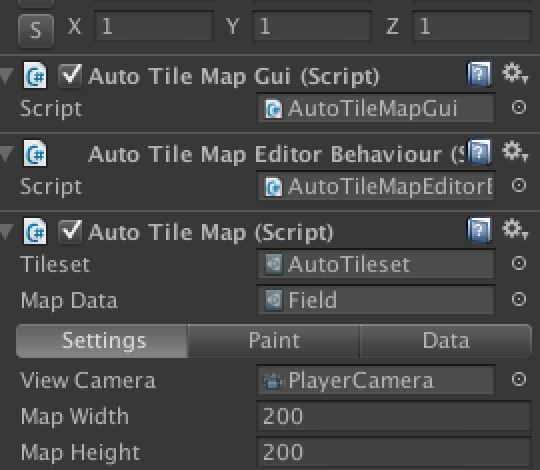Pick object for Tileset field
Image resolution: width=540 pixels, height=470 pixels.
[x=519, y=263]
